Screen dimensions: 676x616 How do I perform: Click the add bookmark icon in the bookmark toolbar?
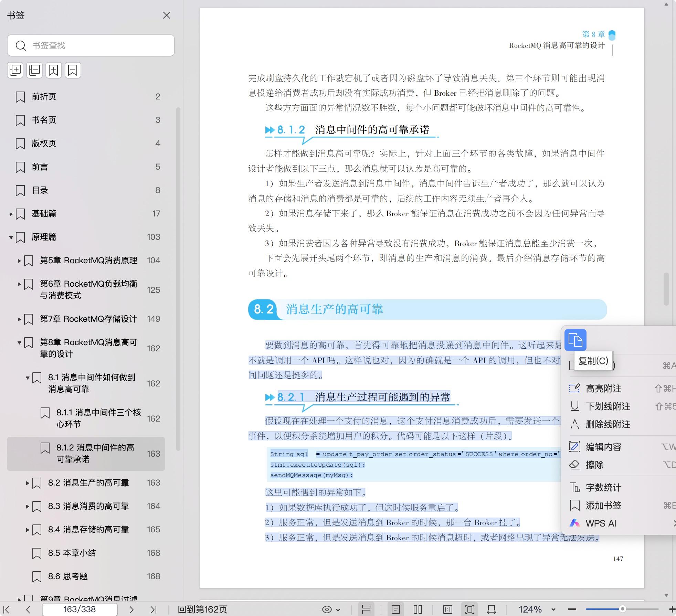tap(54, 70)
